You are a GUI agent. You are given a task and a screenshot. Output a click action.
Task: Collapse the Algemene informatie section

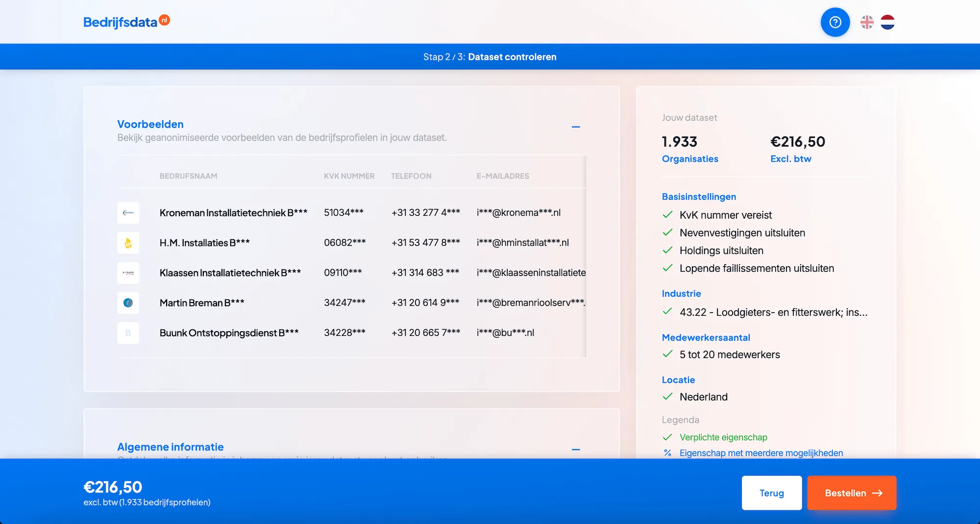576,449
